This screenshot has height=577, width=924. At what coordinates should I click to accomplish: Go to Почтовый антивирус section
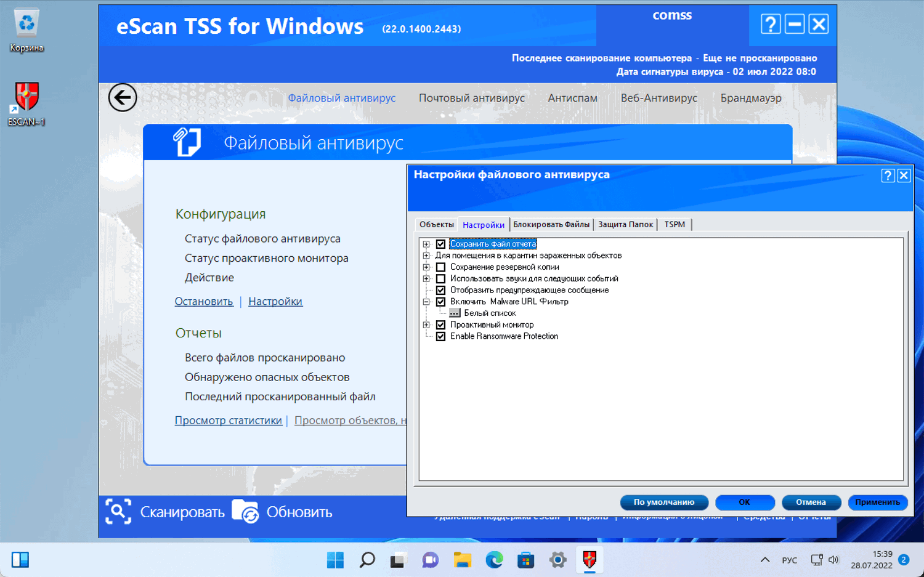point(472,98)
